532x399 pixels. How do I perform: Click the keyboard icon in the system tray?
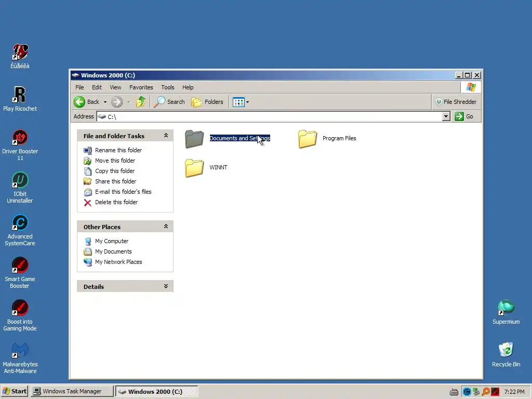[454, 392]
